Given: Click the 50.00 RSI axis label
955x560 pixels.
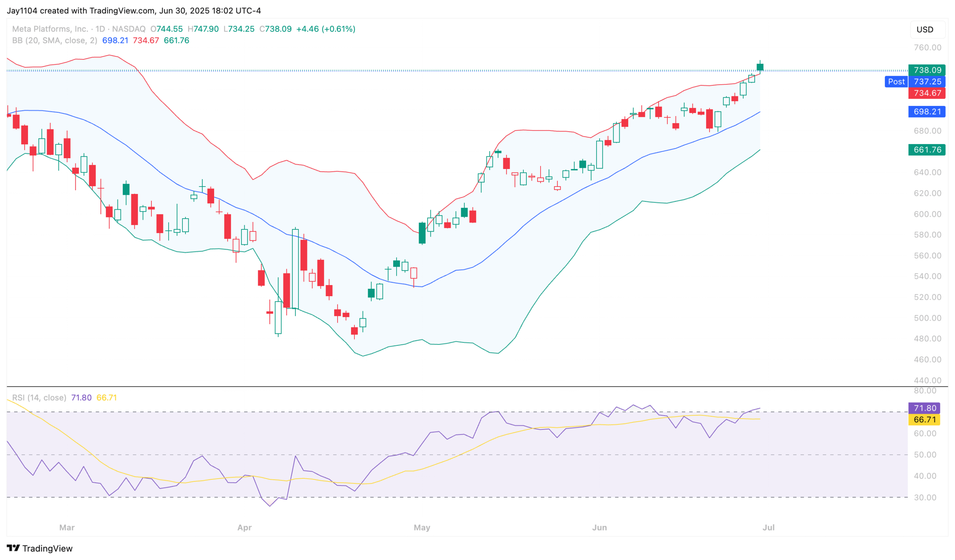Looking at the screenshot, I should [x=925, y=455].
